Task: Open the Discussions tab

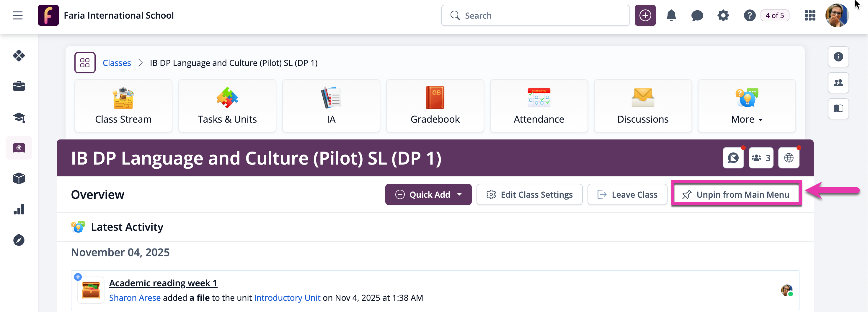Action: (642, 106)
